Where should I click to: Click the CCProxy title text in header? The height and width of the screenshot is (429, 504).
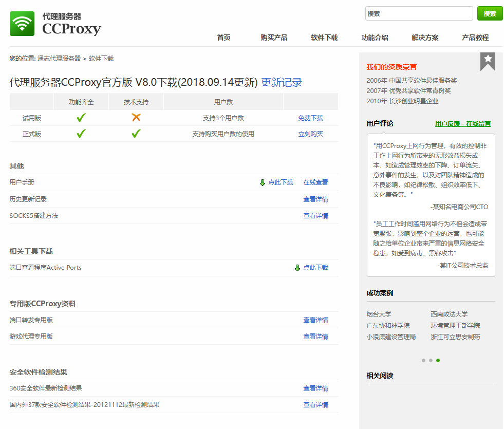coord(72,29)
